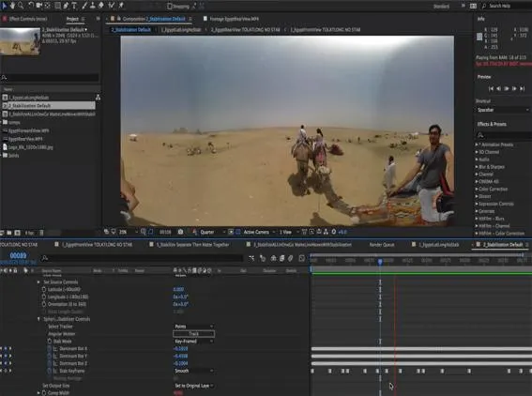This screenshot has height=396, width=532.
Task: Open the Spacebar shortcut dropdown
Action: (x=503, y=110)
